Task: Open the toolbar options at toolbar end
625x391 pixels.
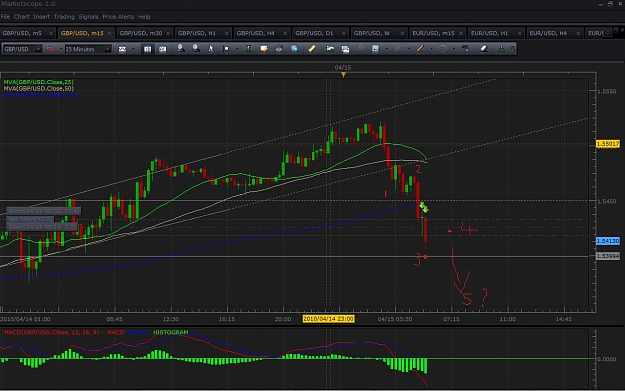Action: click(x=513, y=49)
